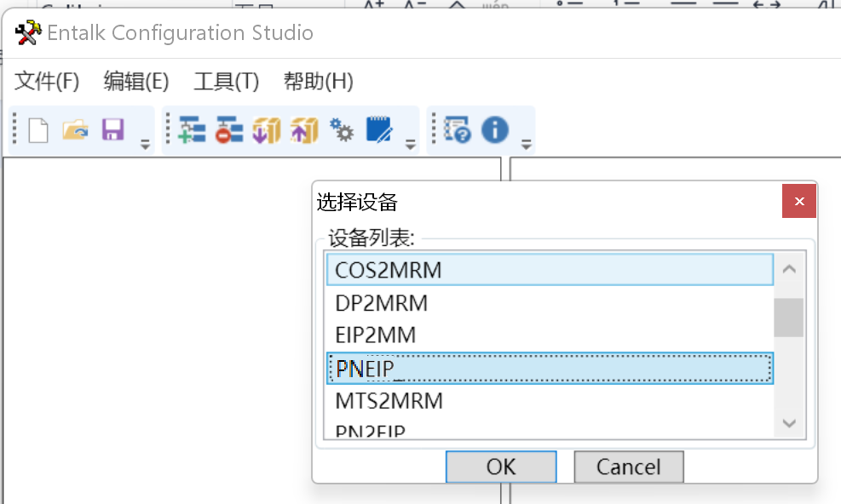Open the 帮助(H) menu
The height and width of the screenshot is (504, 841).
tap(318, 82)
